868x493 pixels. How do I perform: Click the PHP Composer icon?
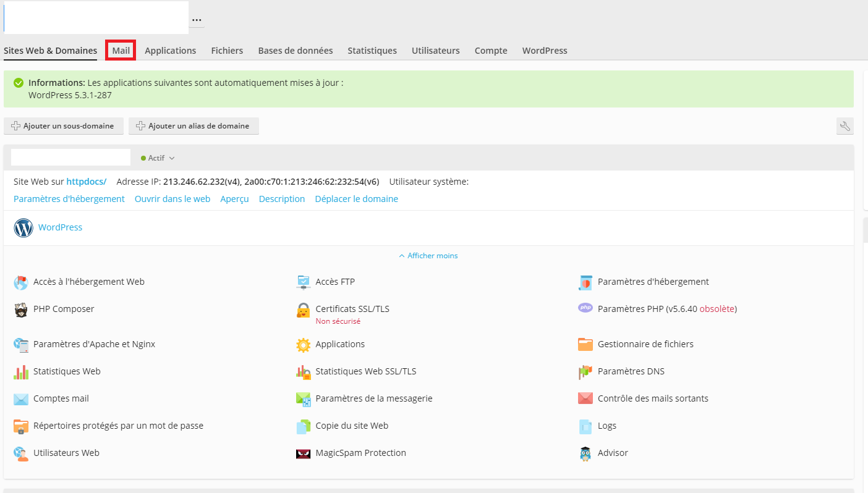21,310
